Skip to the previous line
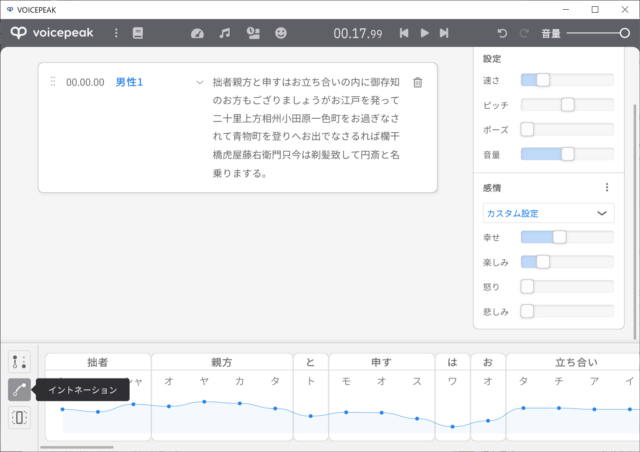Viewport: 640px width, 452px height. [404, 33]
